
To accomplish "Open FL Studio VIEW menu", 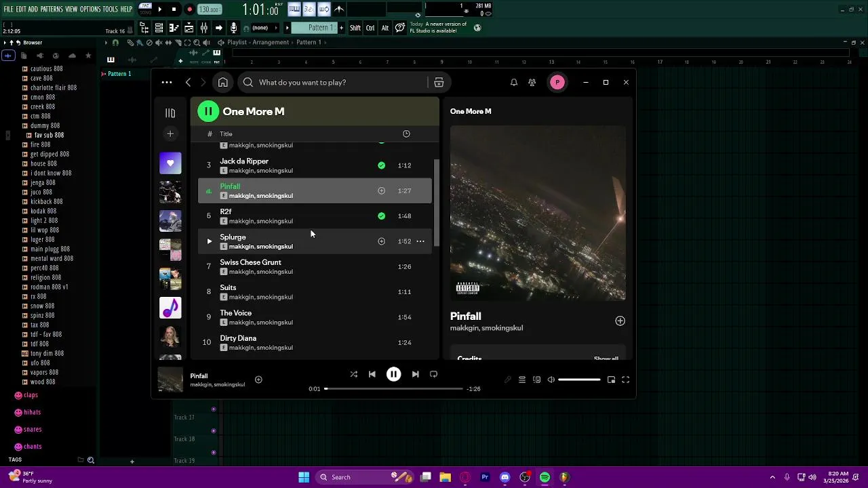I will [71, 9].
